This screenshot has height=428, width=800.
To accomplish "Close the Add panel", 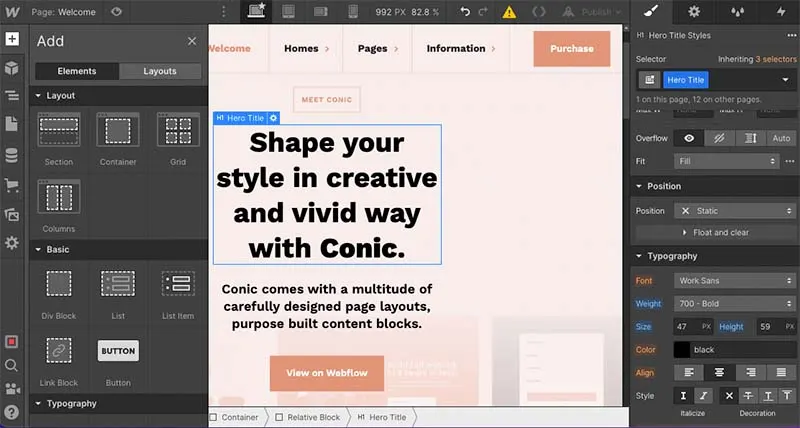I will coord(192,41).
